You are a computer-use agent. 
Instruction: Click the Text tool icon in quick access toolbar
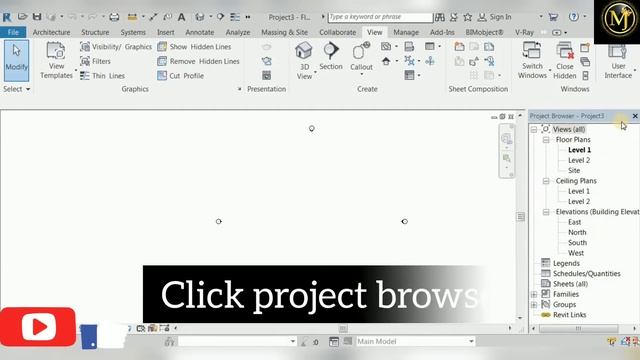(181, 17)
